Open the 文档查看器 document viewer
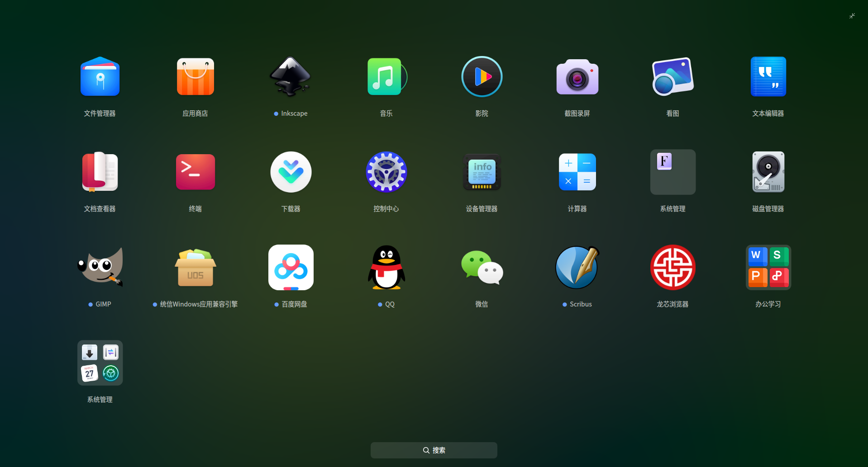 point(100,172)
